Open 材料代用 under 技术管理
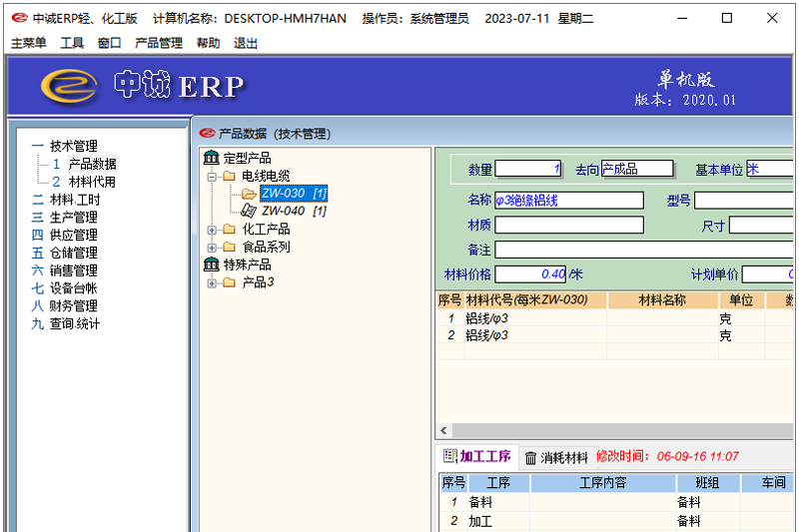This screenshot has height=532, width=799. (x=92, y=182)
